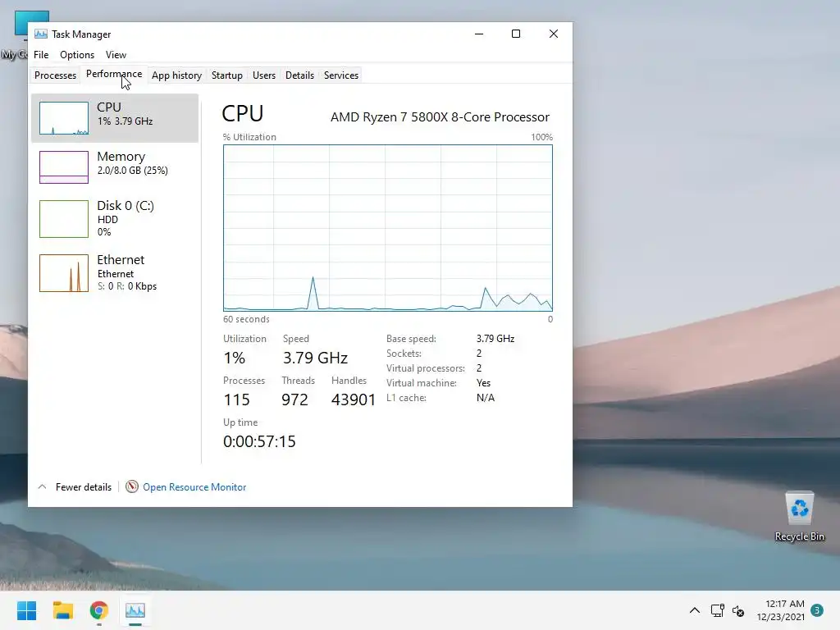Viewport: 840px width, 630px height.
Task: Click the Resource Monitor gauge icon
Action: 132,486
